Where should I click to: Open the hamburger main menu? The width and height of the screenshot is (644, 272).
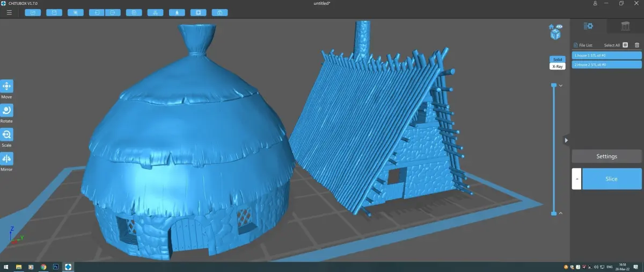(x=9, y=12)
